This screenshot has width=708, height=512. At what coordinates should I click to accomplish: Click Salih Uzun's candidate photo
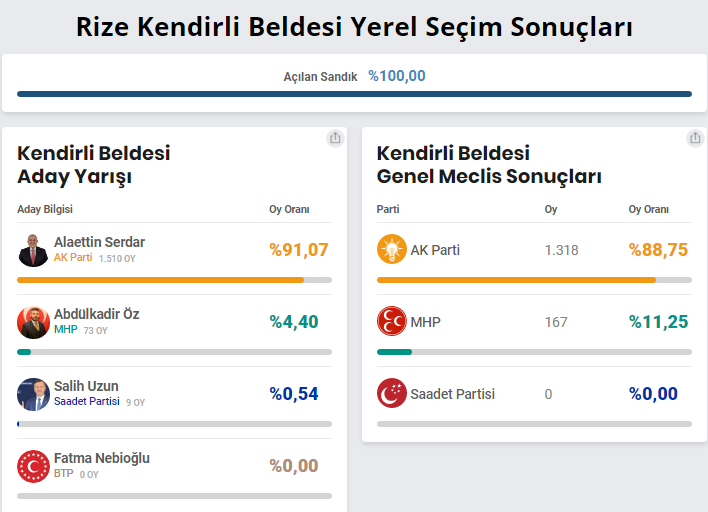coord(33,394)
